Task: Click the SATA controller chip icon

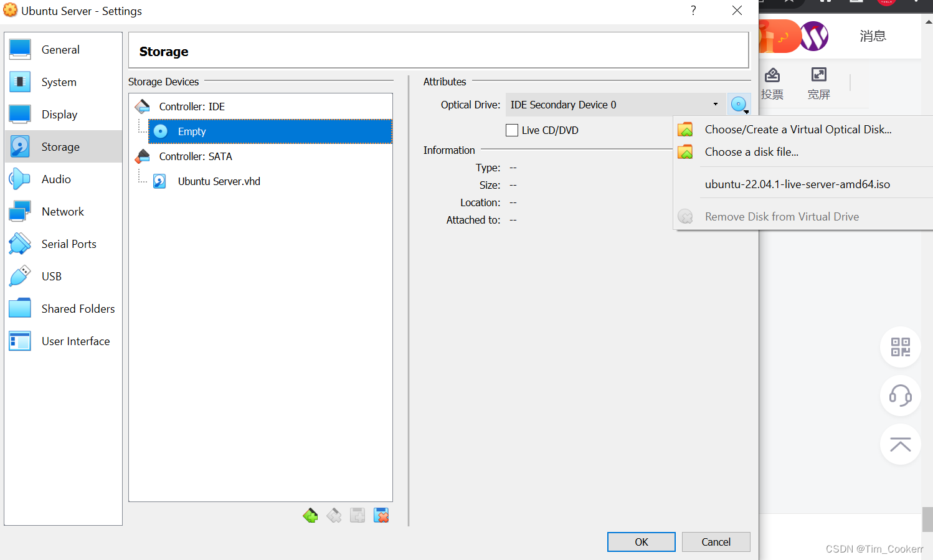Action: [143, 156]
